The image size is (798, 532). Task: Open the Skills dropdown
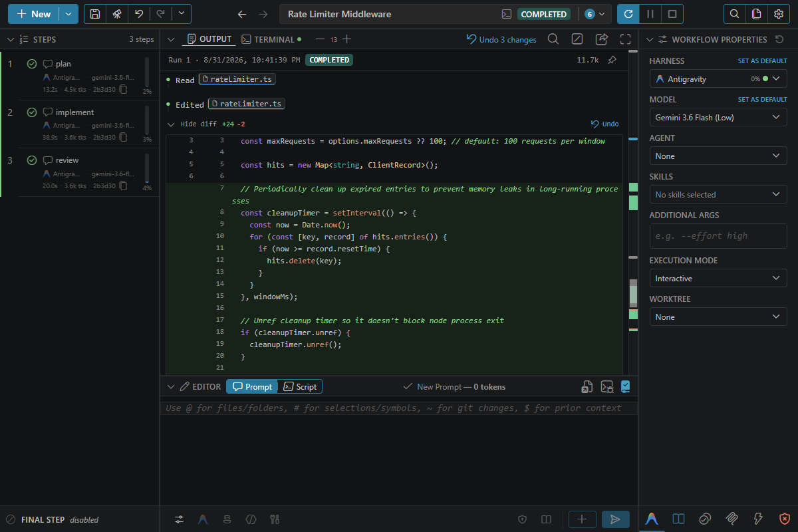coord(718,194)
